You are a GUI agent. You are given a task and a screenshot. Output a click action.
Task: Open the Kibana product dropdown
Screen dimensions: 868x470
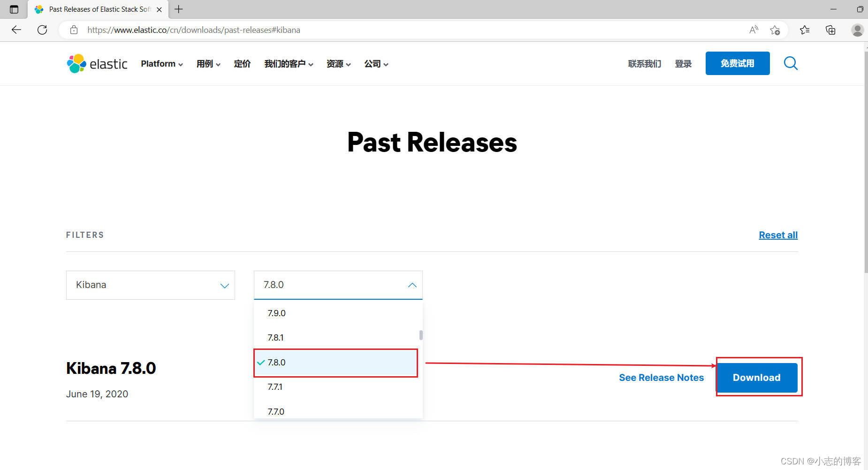pos(151,285)
